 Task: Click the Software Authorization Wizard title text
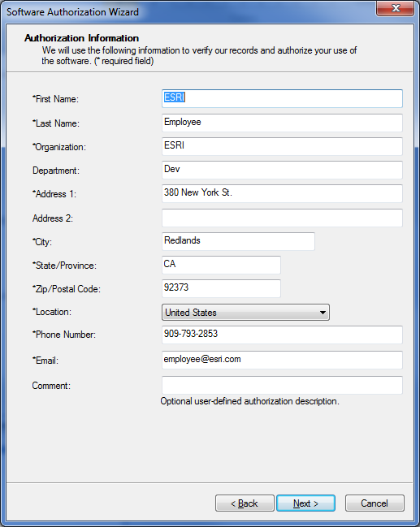tap(72, 12)
